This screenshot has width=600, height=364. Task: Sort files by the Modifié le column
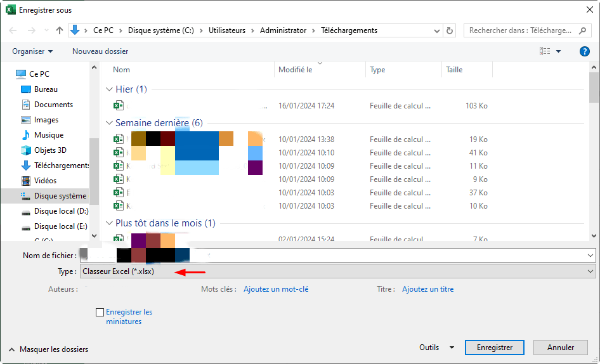[x=296, y=70]
